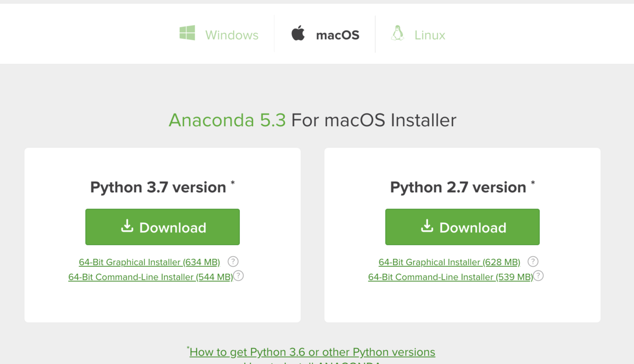Open the How to get Python 3.6 link

pos(312,352)
